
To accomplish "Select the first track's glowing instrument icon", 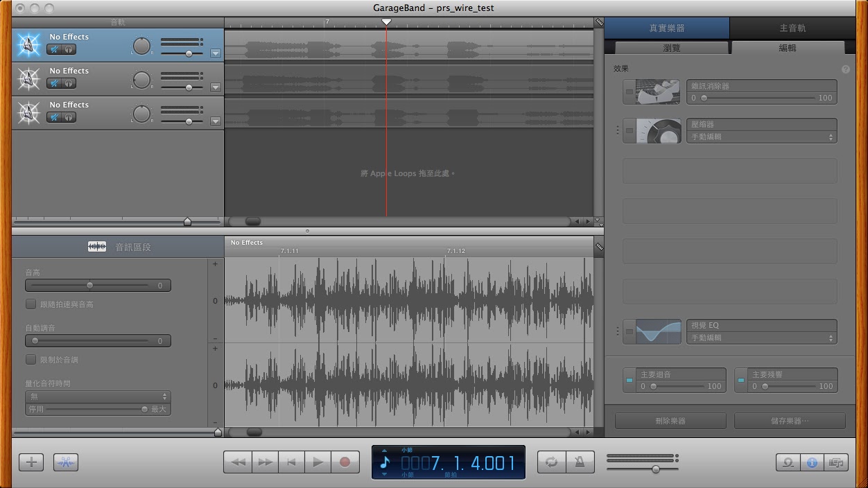I will [x=28, y=45].
